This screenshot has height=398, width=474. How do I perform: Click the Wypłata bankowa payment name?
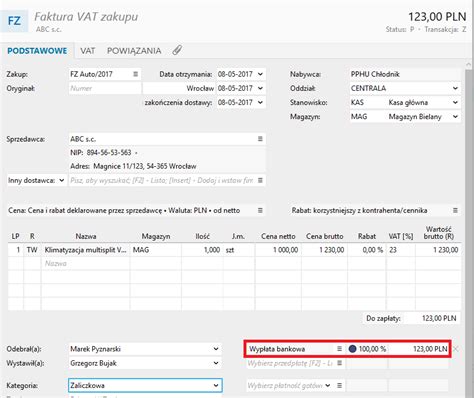pyautogui.click(x=277, y=349)
